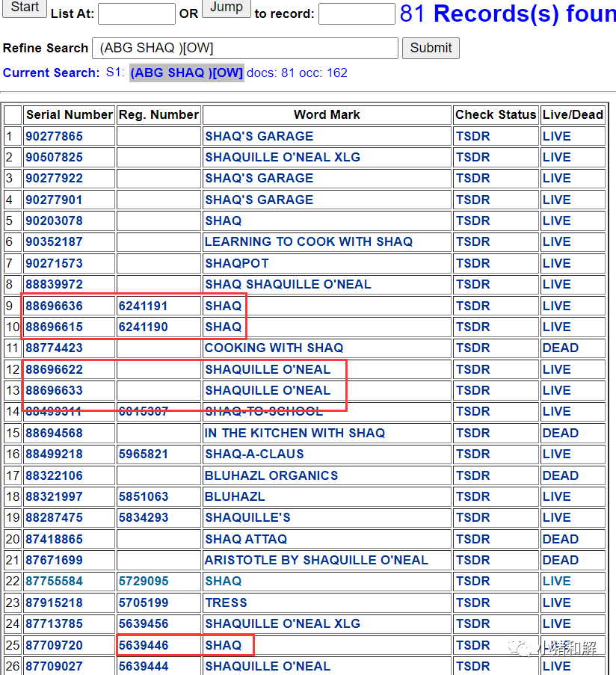Check TSDR status for row 1

pyautogui.click(x=473, y=137)
